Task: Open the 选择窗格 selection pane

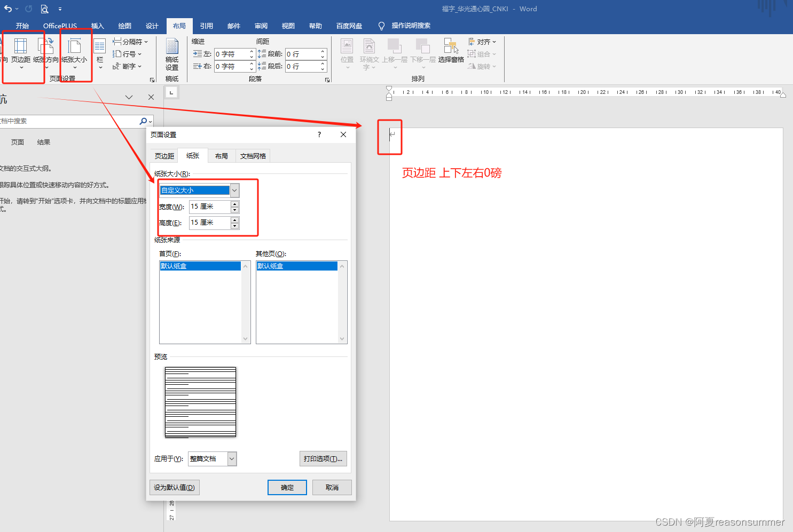Action: click(x=451, y=51)
